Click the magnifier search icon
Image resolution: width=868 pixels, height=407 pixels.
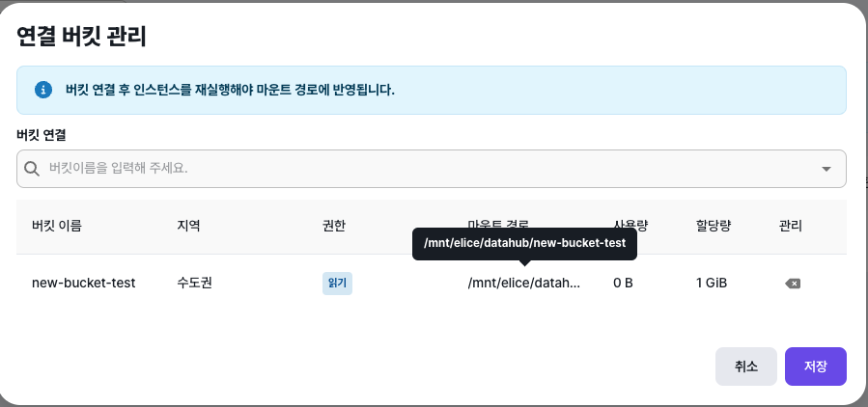coord(33,168)
